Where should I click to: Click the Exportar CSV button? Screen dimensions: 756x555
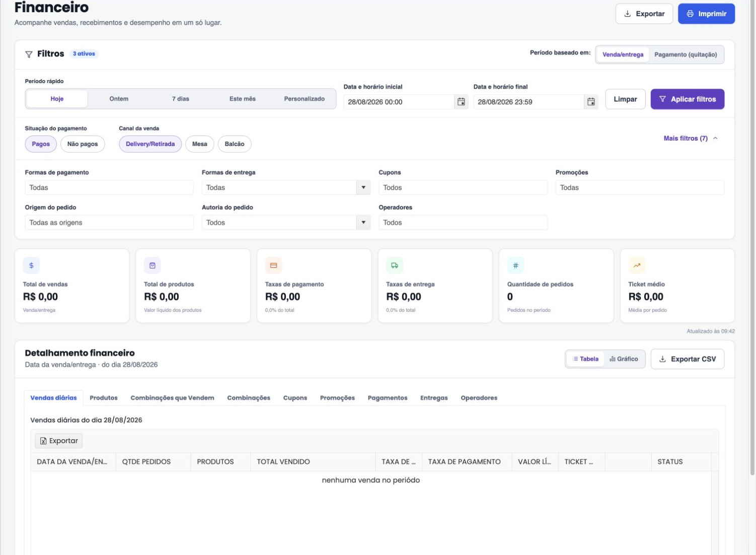coord(688,359)
